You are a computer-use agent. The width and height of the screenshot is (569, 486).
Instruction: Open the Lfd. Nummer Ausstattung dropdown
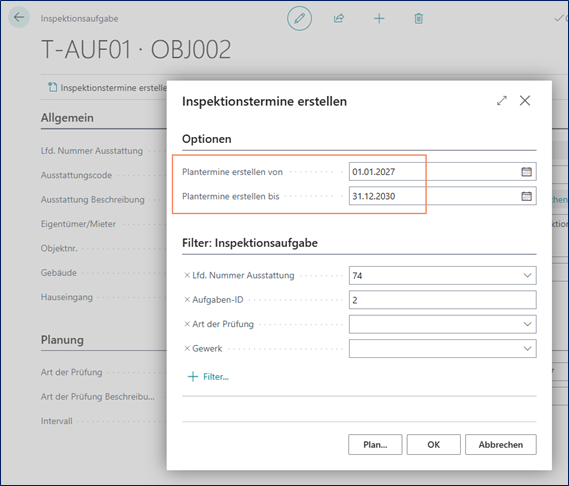point(527,275)
